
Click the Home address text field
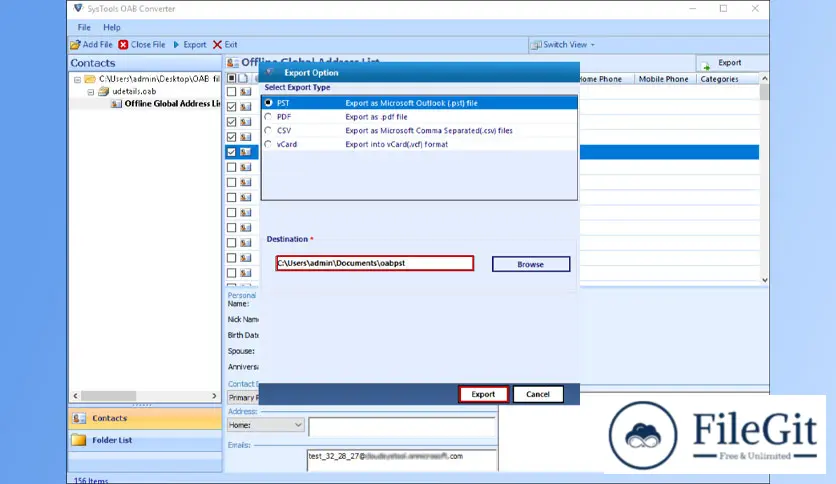(x=402, y=427)
